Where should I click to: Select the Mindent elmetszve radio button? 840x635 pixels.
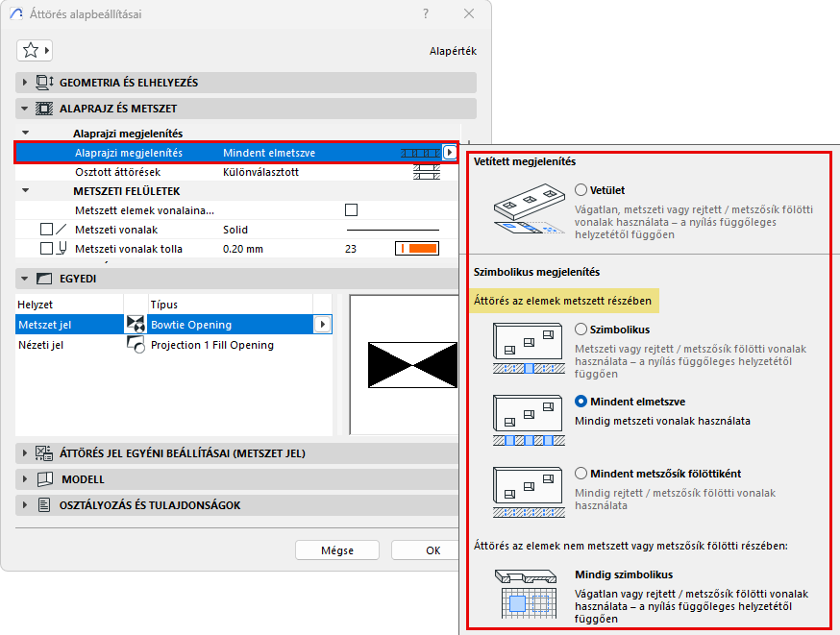tap(581, 402)
